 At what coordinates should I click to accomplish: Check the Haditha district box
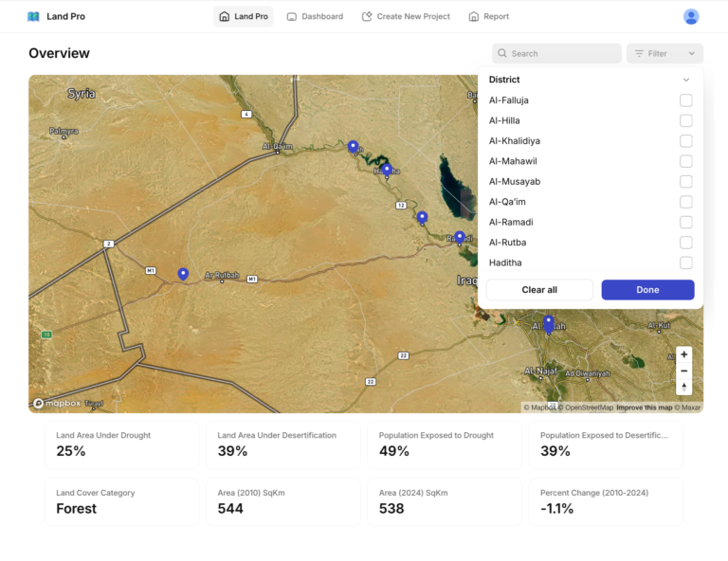685,262
